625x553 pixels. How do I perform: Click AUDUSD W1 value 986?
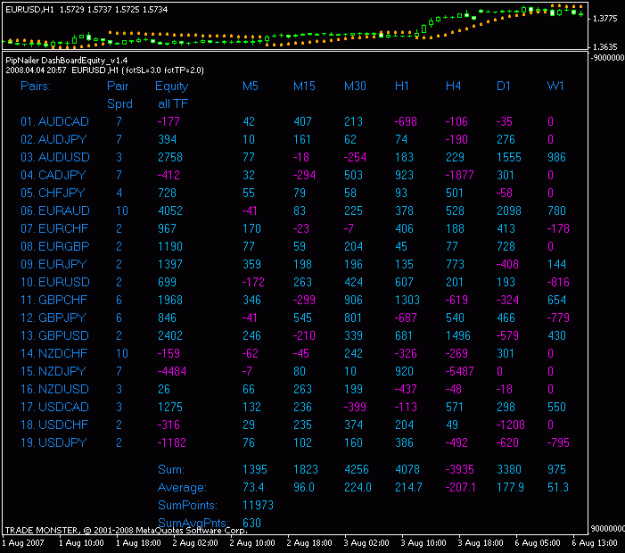point(556,157)
